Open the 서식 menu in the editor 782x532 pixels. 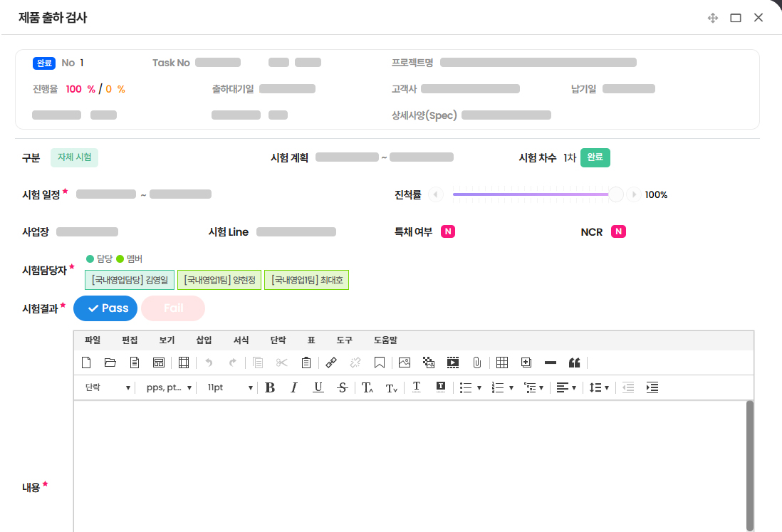click(241, 340)
